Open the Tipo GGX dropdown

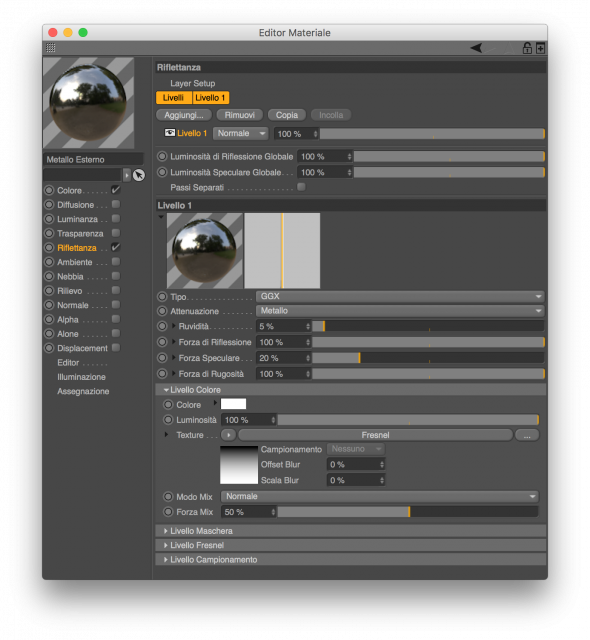click(400, 296)
